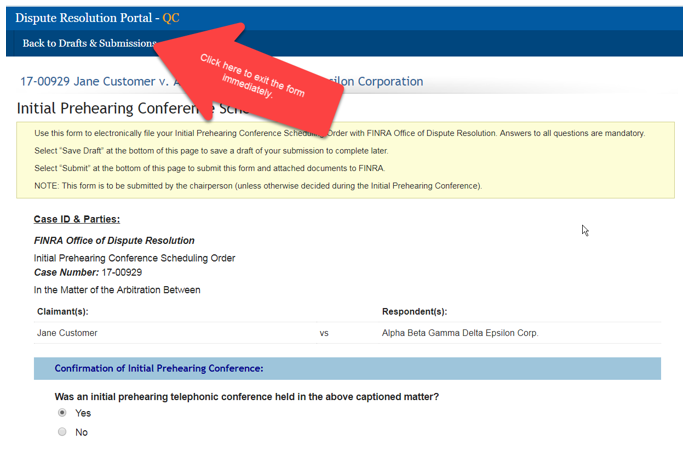Click the Claimant(s) column header
690x464 pixels.
63,311
